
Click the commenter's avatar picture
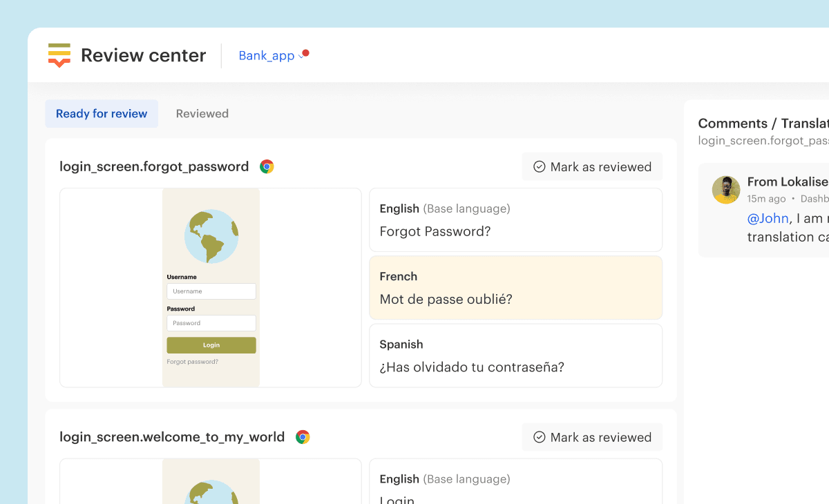click(726, 190)
